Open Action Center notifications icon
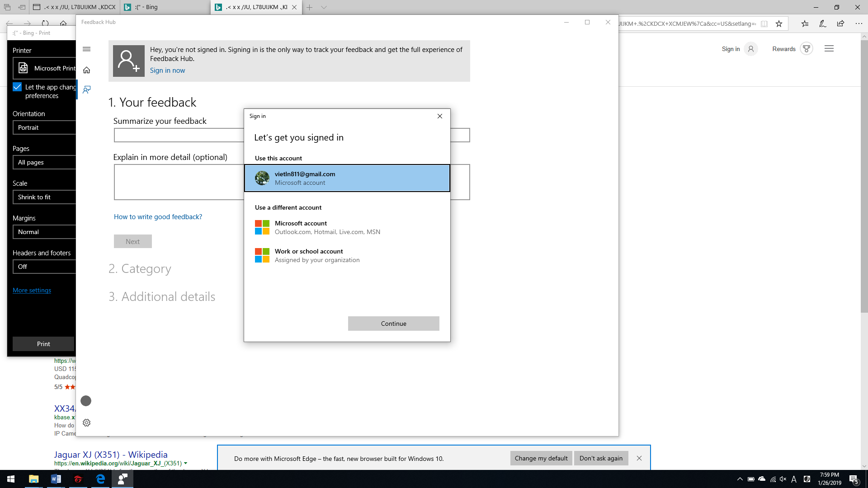Screen dimensions: 868x488 (x=854, y=479)
